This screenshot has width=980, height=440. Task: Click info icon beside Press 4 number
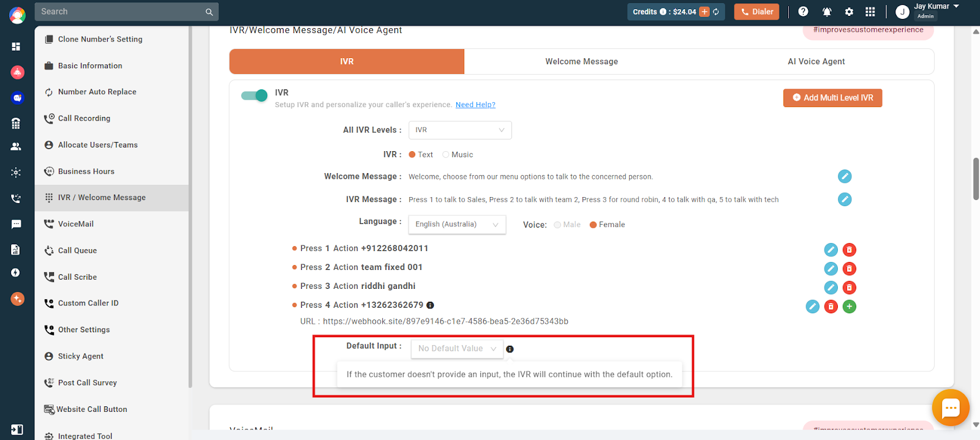(430, 305)
